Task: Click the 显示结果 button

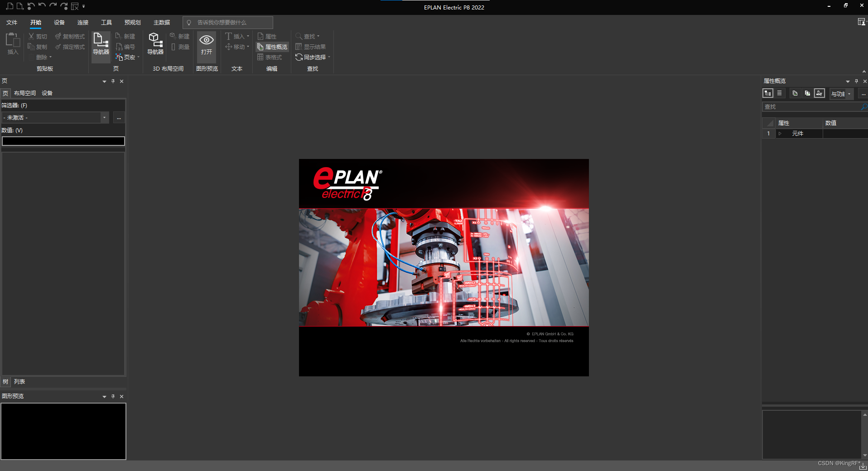Action: click(x=312, y=47)
